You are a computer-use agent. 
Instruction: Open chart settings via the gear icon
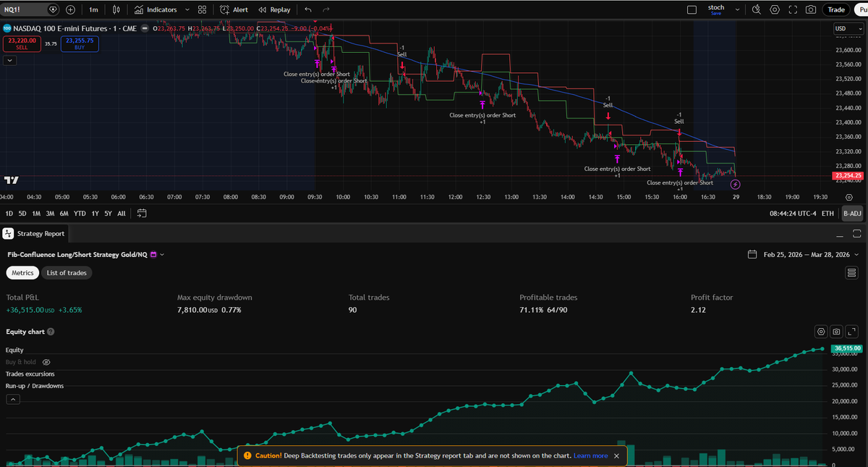point(773,9)
